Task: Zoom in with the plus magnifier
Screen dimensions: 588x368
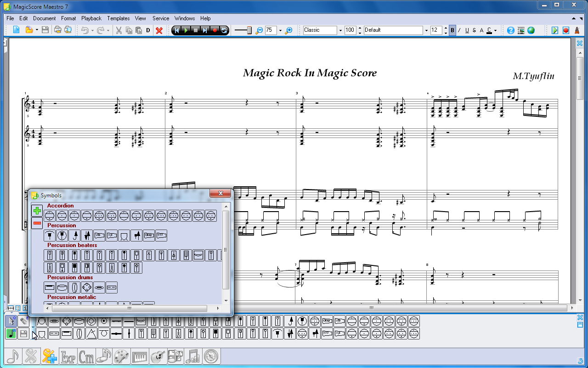Action: tap(288, 30)
